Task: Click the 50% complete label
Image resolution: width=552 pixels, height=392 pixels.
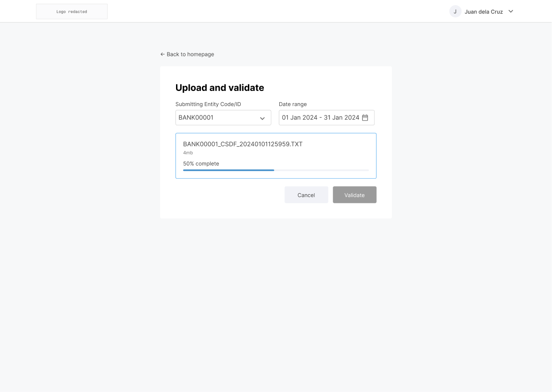Action: (x=201, y=163)
